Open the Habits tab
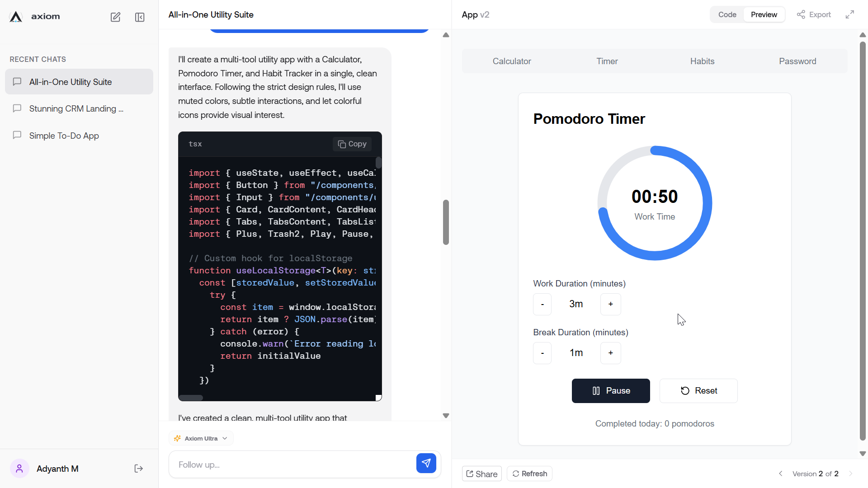Image resolution: width=868 pixels, height=488 pixels. [702, 61]
